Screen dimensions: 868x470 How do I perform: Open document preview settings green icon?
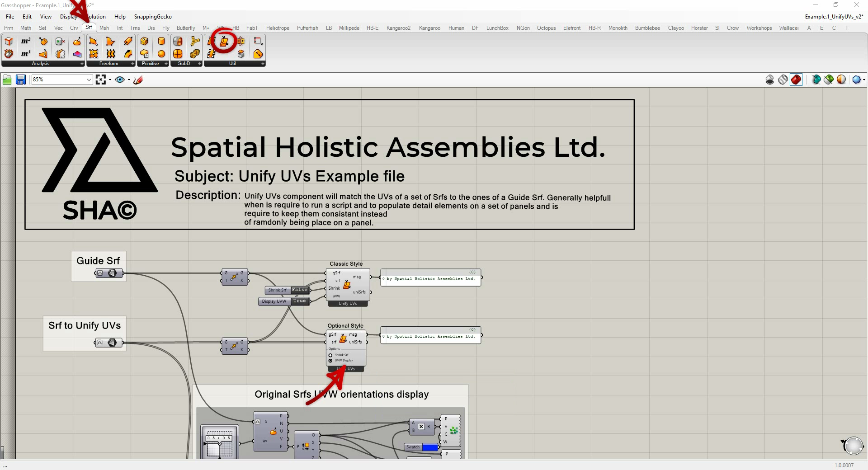[x=829, y=80]
